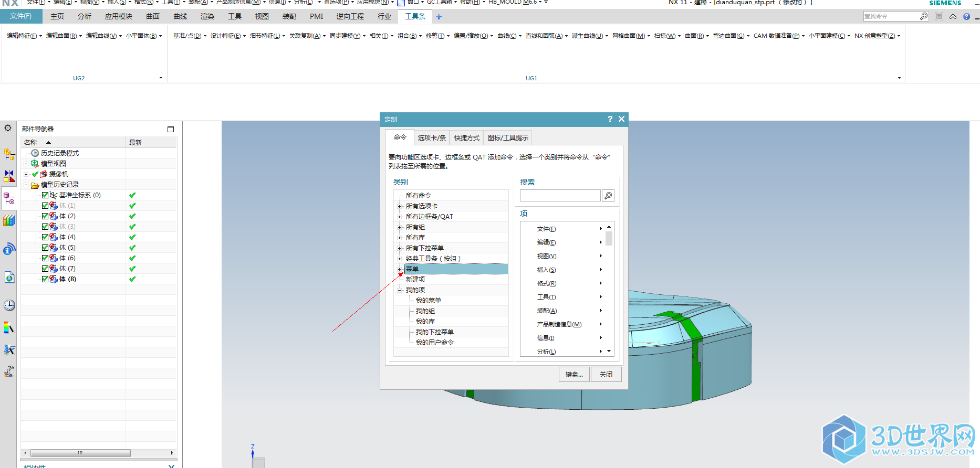Open the 曲线(C) dropdown in toolbar

coord(509,36)
